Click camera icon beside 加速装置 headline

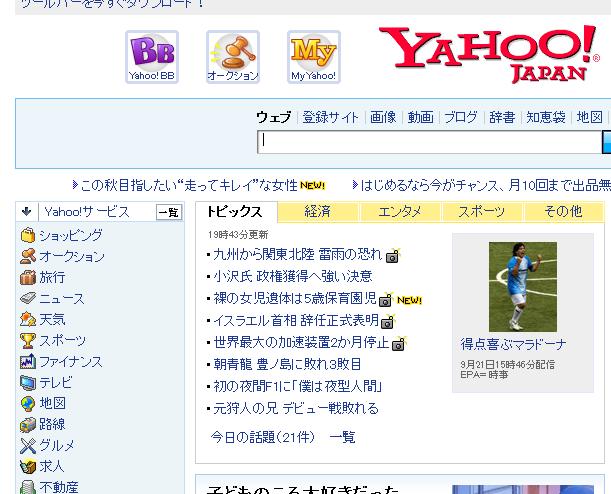[399, 344]
